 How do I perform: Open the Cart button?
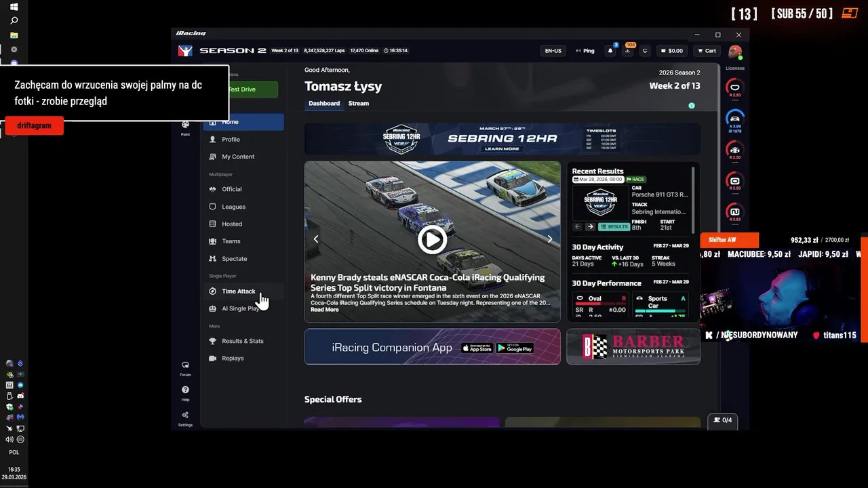707,51
